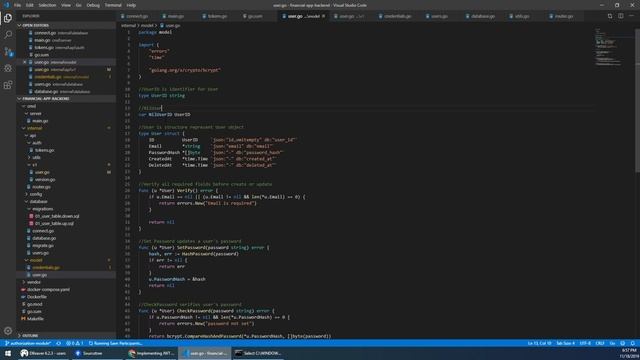Open the Terminal menu
Image resolution: width=640 pixels, height=360 pixels.
point(113,5)
